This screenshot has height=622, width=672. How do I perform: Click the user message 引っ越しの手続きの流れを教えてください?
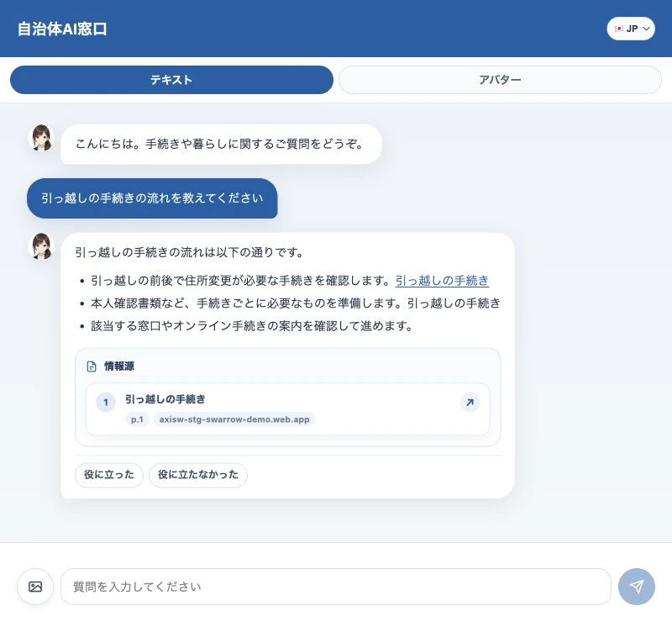click(152, 198)
